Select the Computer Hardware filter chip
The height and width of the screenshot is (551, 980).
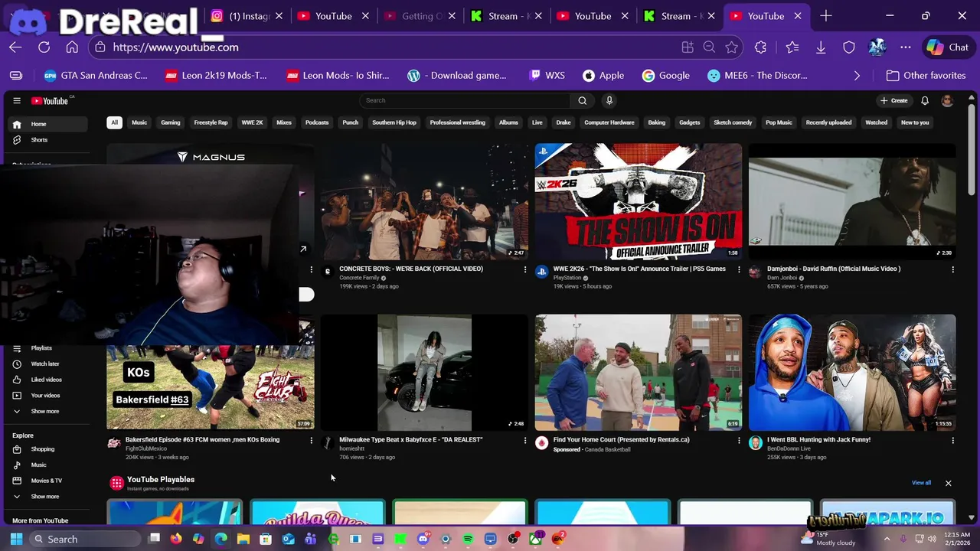coord(609,122)
